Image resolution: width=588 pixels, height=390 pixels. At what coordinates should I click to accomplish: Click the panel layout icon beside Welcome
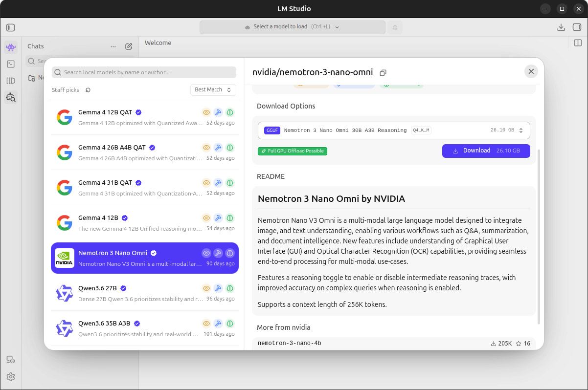(578, 43)
